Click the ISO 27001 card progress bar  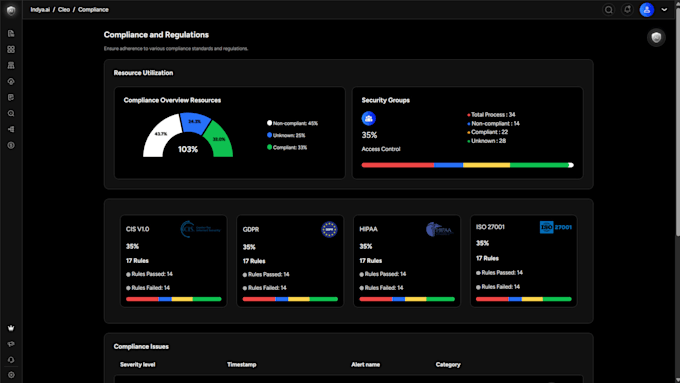point(523,299)
